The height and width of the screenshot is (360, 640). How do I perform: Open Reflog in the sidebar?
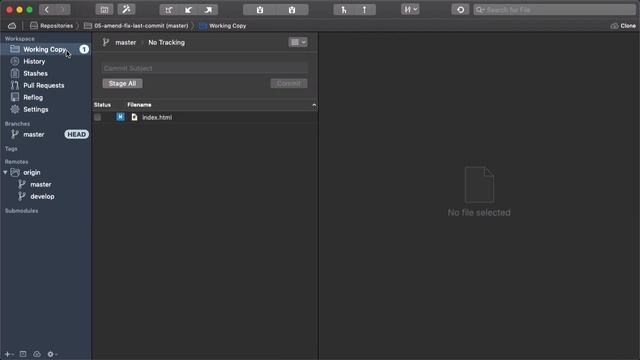tap(33, 98)
